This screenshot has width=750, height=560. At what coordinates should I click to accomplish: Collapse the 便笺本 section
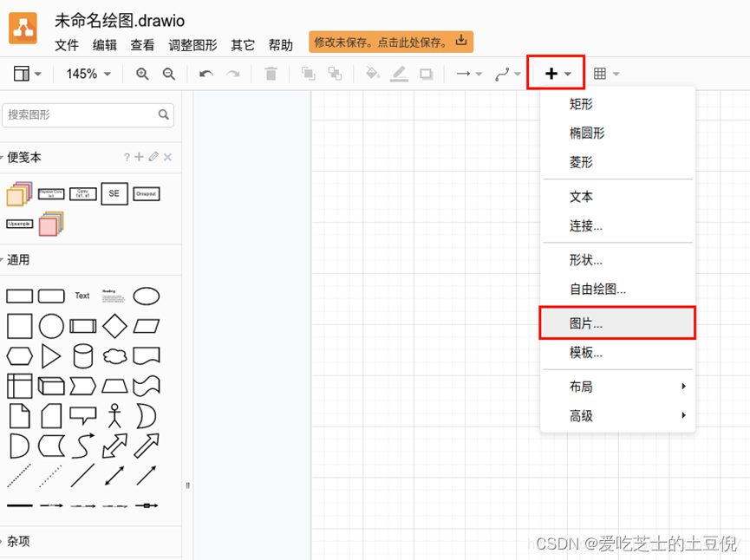pyautogui.click(x=23, y=157)
